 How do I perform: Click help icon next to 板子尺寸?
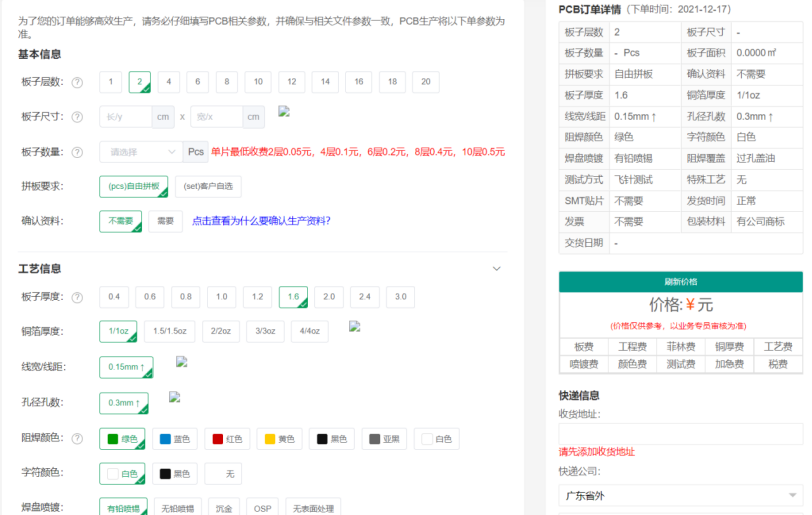tap(77, 117)
